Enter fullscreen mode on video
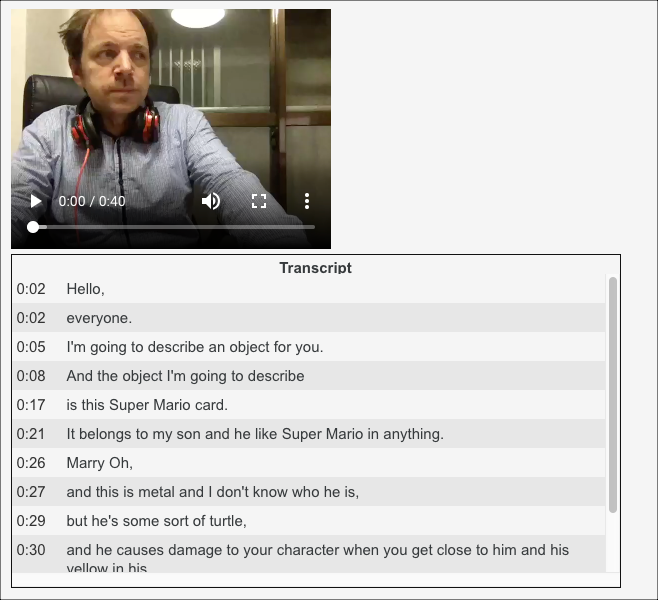The image size is (658, 600). [x=259, y=201]
